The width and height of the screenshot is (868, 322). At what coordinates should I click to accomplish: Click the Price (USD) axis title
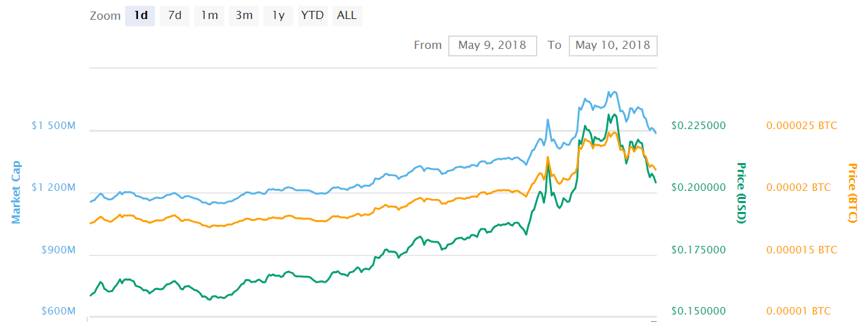742,192
